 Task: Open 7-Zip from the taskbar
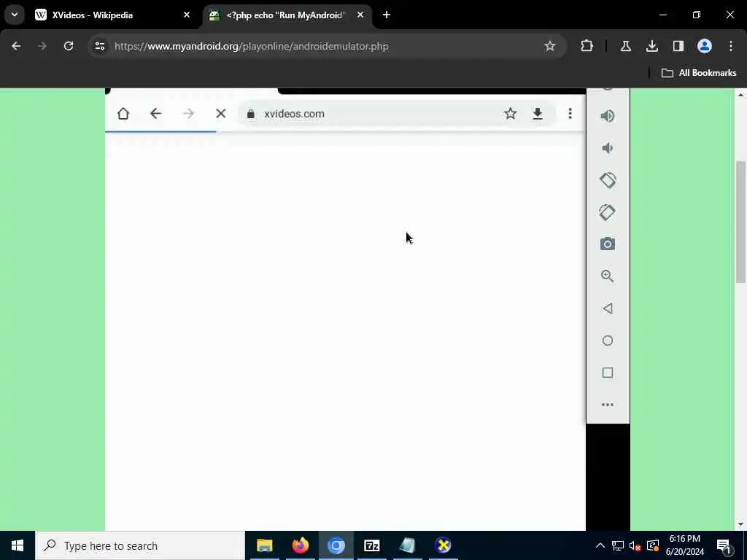click(x=371, y=545)
